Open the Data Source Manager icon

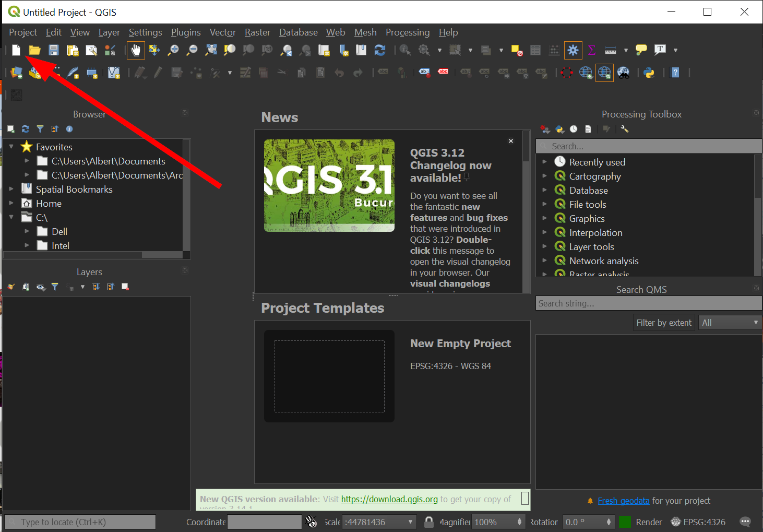tap(17, 73)
